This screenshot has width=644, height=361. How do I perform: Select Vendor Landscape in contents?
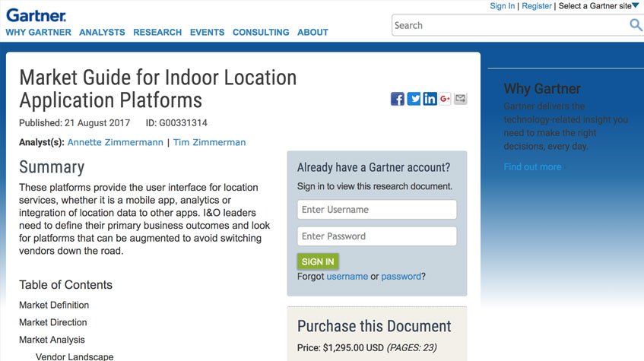point(75,356)
